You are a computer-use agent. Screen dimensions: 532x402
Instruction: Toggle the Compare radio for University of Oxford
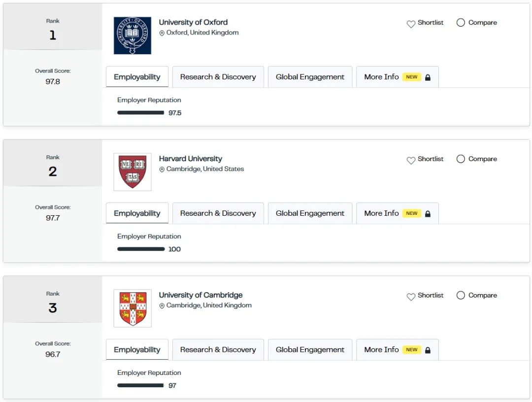[x=461, y=23]
